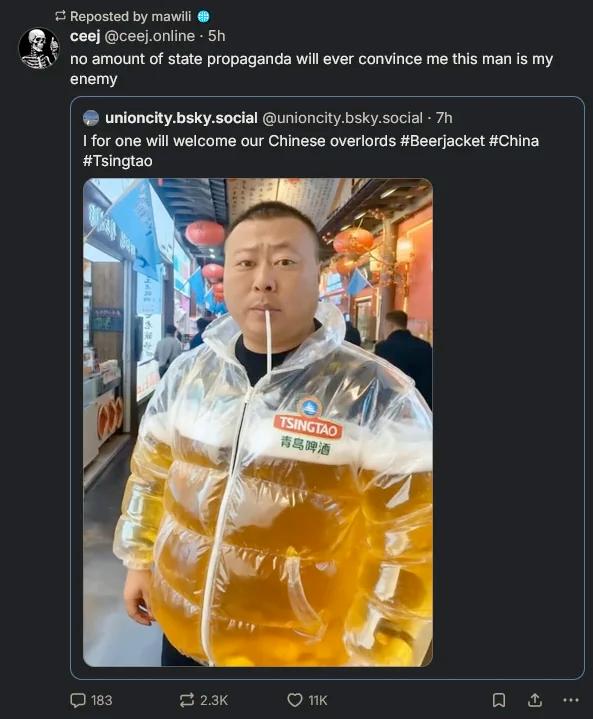Open the three-dot more options menu
Image resolution: width=593 pixels, height=719 pixels.
pyautogui.click(x=571, y=700)
